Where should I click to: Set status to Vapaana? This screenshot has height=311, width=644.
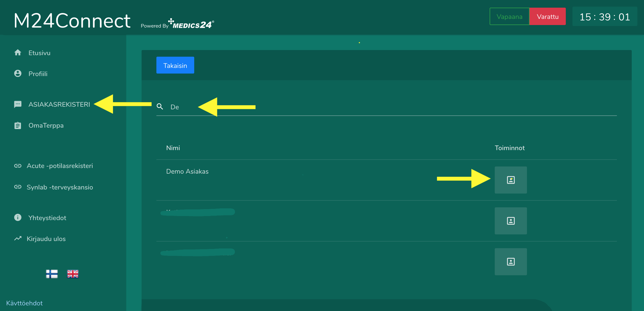pos(509,17)
